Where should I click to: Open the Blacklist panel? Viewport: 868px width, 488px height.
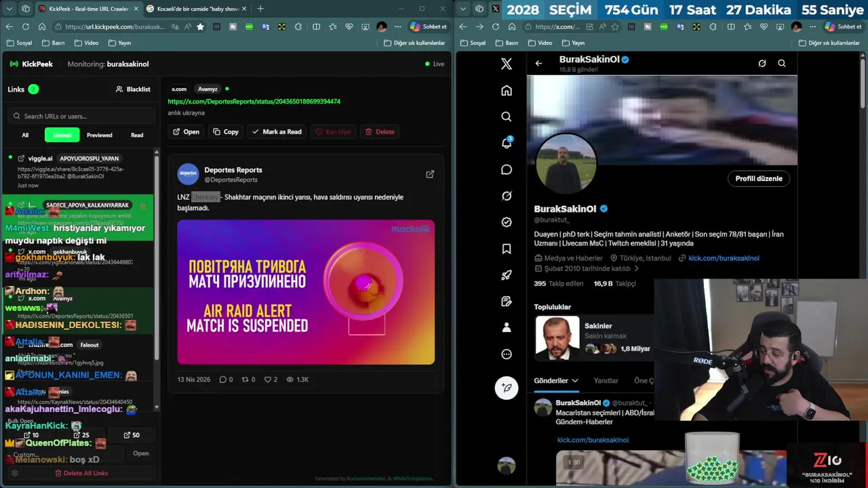click(x=133, y=89)
